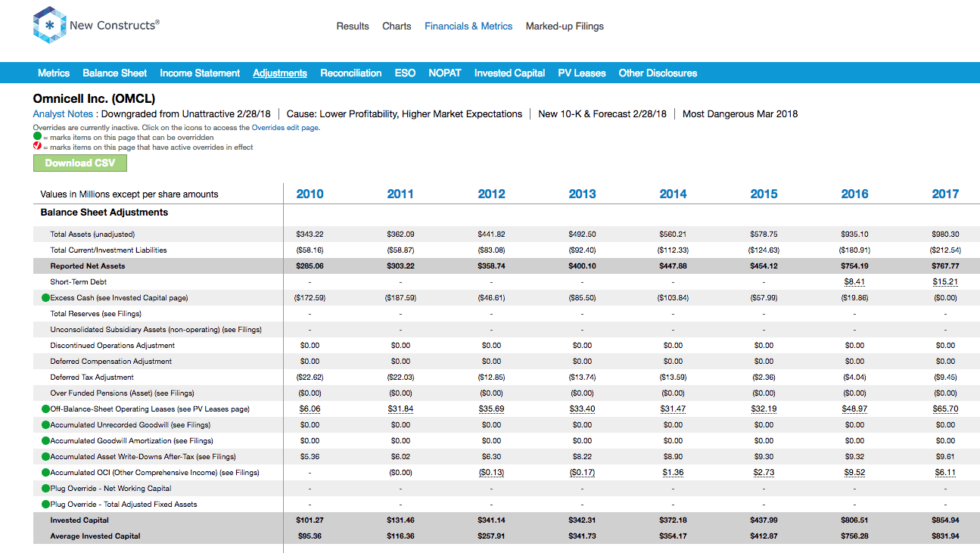Image resolution: width=980 pixels, height=553 pixels.
Task: Select the 2010 column header
Action: [310, 194]
